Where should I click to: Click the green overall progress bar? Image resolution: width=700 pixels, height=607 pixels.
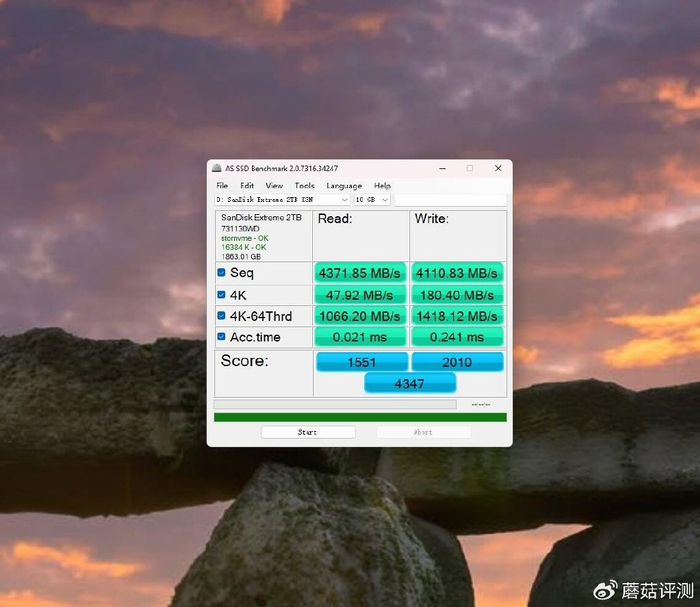click(360, 417)
